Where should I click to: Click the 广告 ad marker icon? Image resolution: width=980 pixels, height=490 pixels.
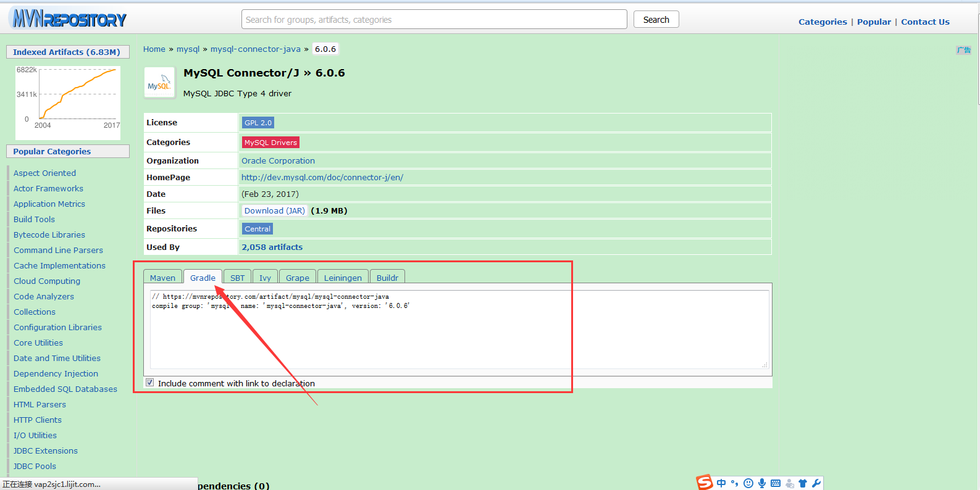(964, 50)
